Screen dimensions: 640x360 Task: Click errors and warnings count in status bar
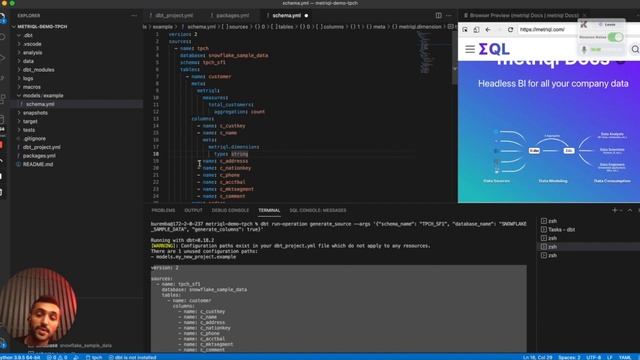[57, 357]
